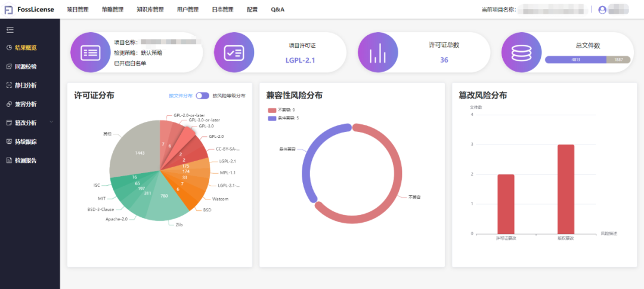Open the 项目管理 top menu
Image resolution: width=644 pixels, height=289 pixels.
pyautogui.click(x=78, y=10)
